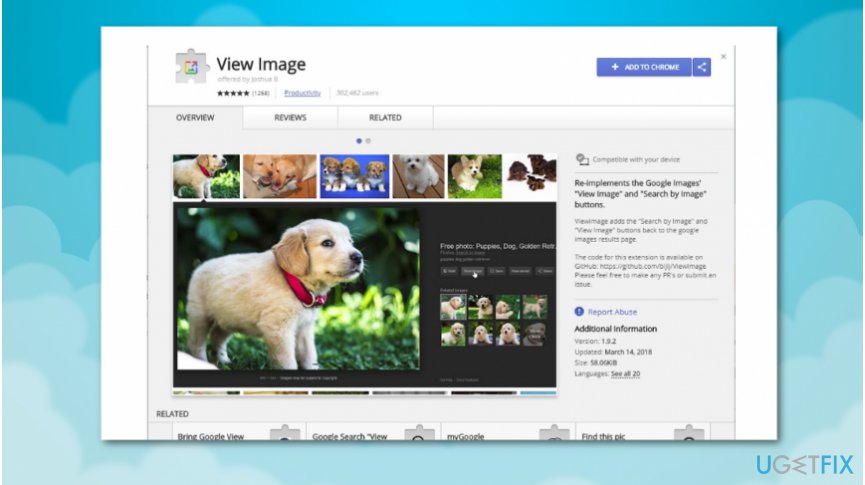Click the rating count (1268)
This screenshot has height=485, width=865.
point(261,93)
